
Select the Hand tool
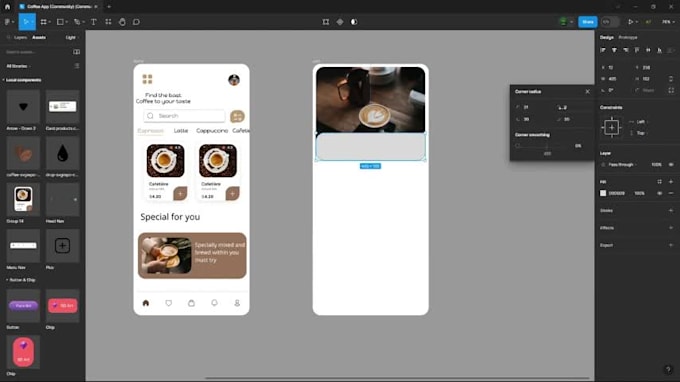pyautogui.click(x=122, y=22)
